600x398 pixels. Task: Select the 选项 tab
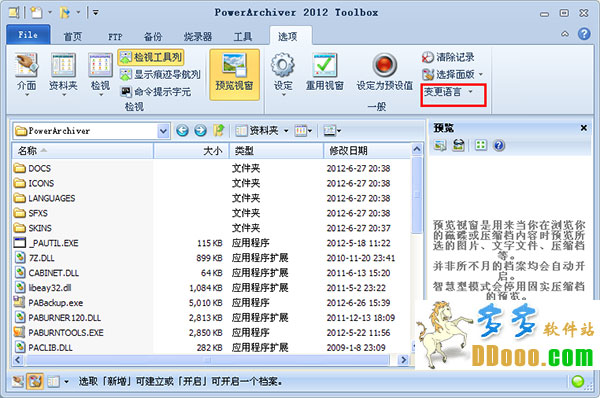[x=288, y=36]
